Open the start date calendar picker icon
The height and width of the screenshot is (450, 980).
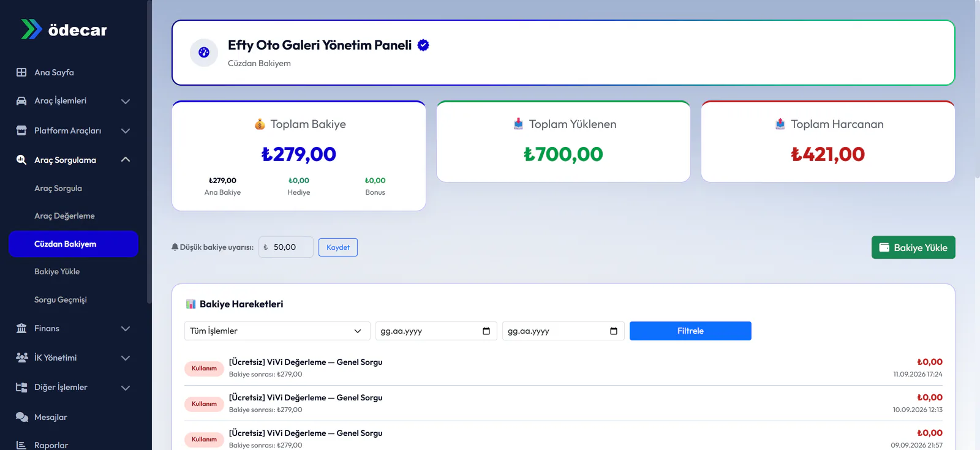[x=486, y=331]
